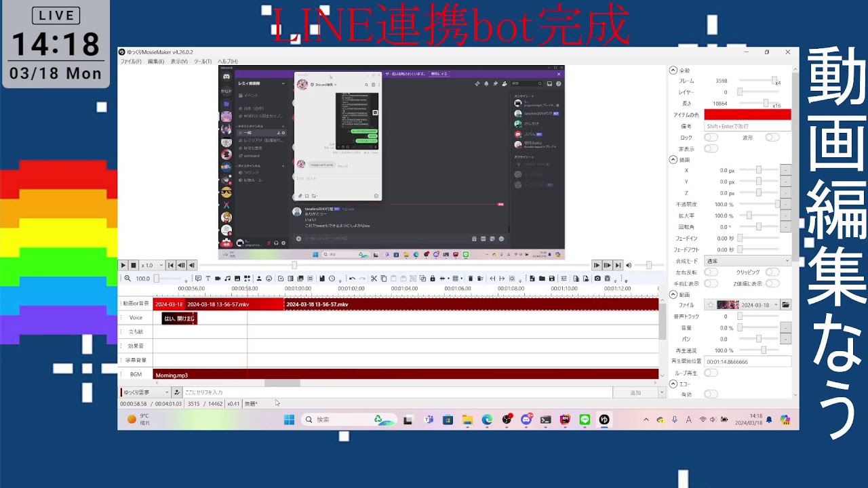868x488 pixels.
Task: Click the Play button under the preview
Action: click(123, 266)
